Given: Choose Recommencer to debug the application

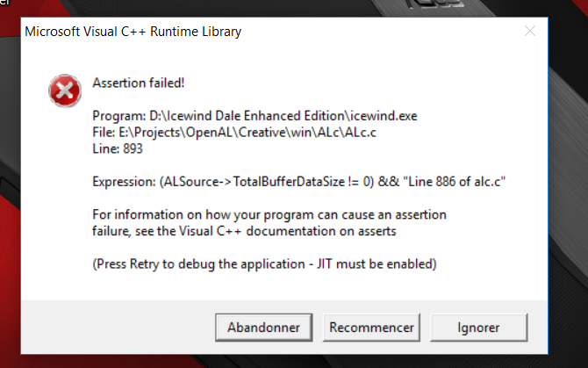Looking at the screenshot, I should coord(371,328).
